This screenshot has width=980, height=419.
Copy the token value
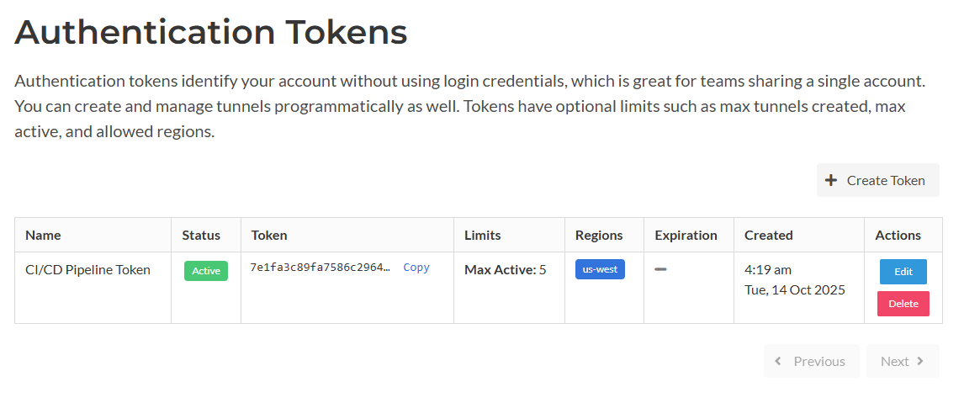tap(416, 268)
